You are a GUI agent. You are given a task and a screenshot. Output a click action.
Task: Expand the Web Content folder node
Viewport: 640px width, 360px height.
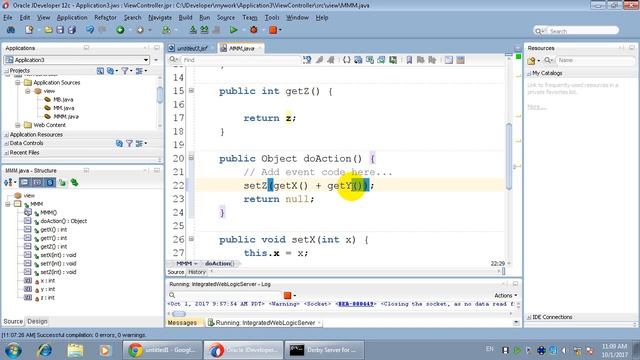point(18,125)
